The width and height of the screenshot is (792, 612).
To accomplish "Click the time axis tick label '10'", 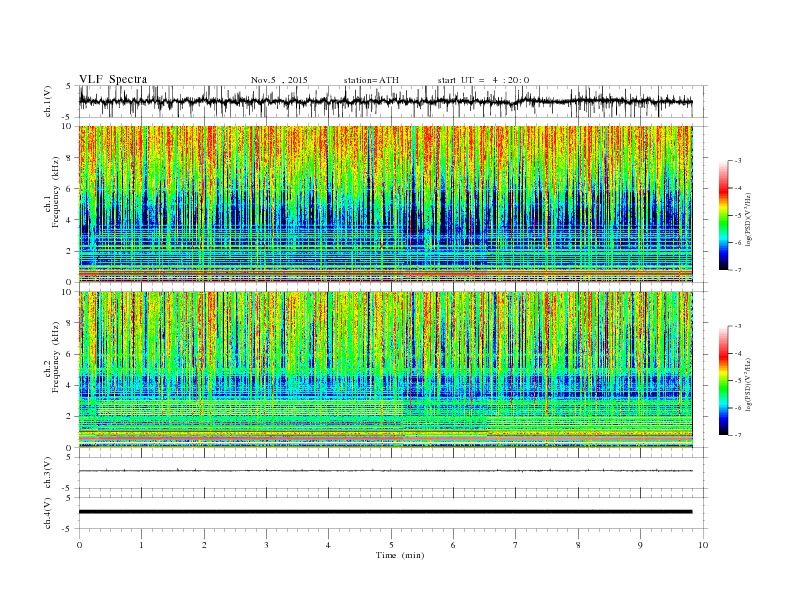I will click(703, 545).
